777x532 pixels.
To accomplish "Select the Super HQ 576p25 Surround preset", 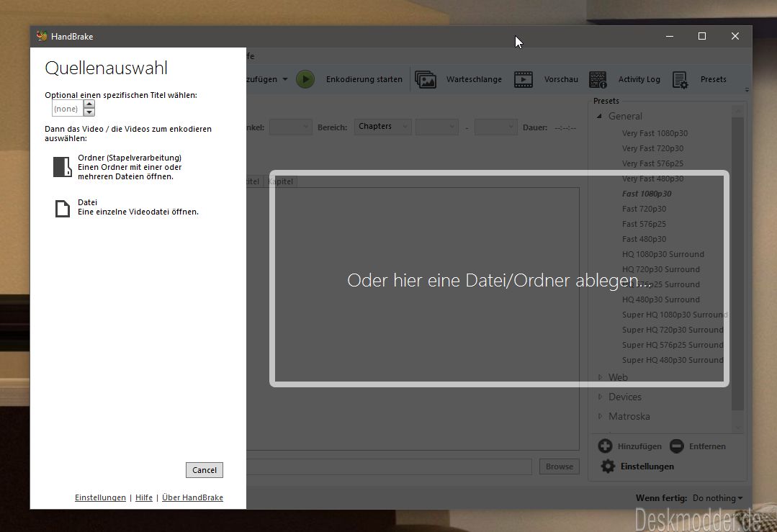I will [x=673, y=345].
